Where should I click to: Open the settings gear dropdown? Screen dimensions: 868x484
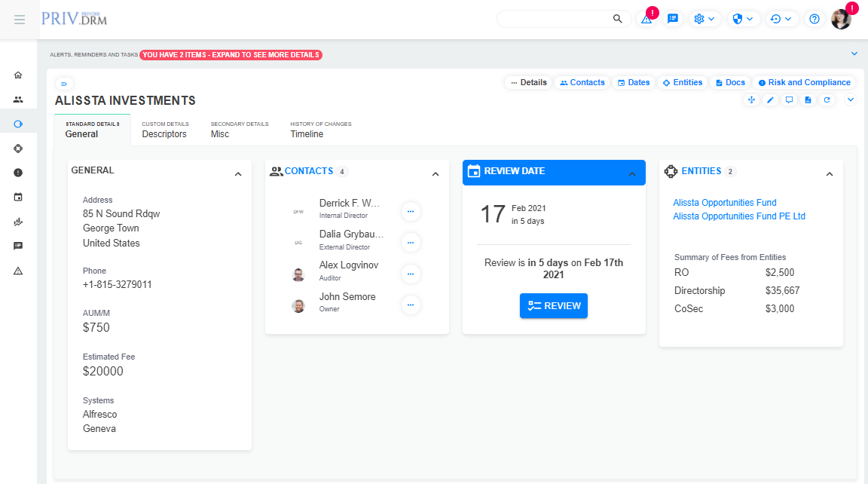click(704, 20)
